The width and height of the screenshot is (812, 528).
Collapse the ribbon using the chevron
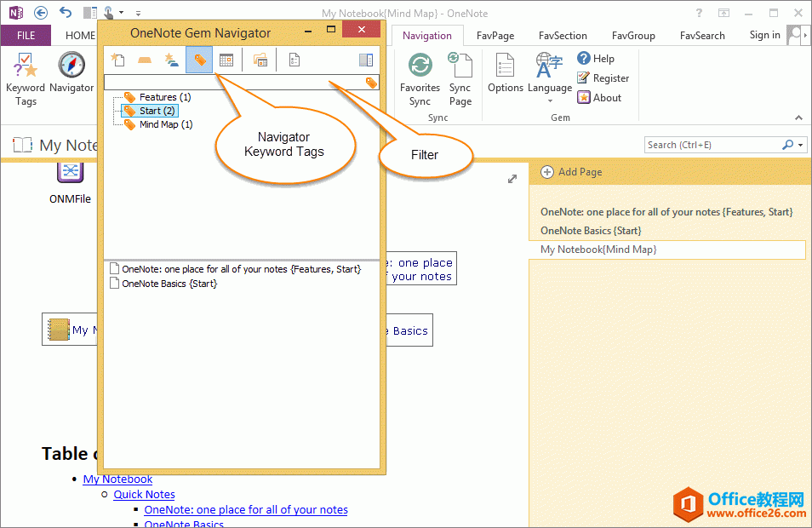pyautogui.click(x=798, y=118)
